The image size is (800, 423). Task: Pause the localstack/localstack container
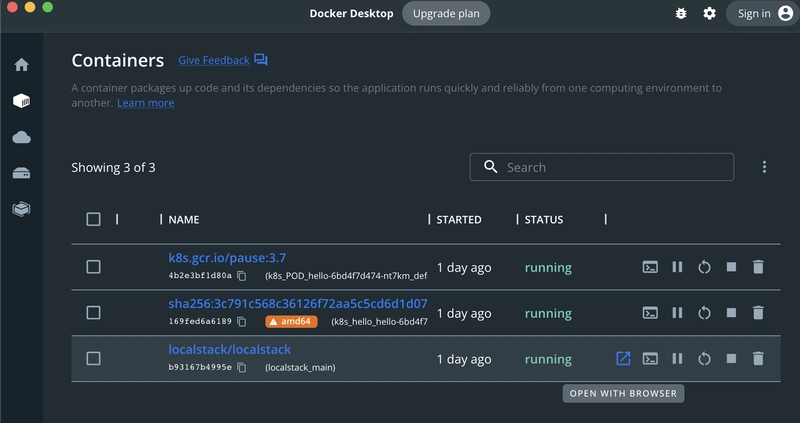coord(677,359)
